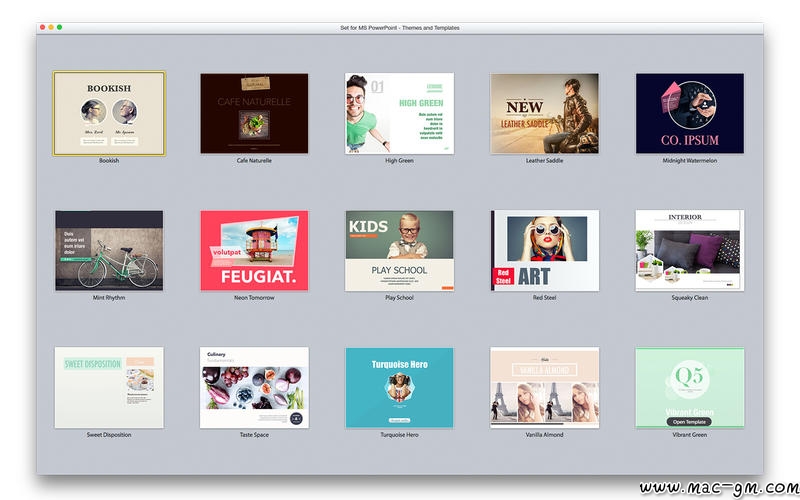800x500 pixels.
Task: Choose the Mint Rhythm bicycle thumbnail
Action: coord(109,251)
